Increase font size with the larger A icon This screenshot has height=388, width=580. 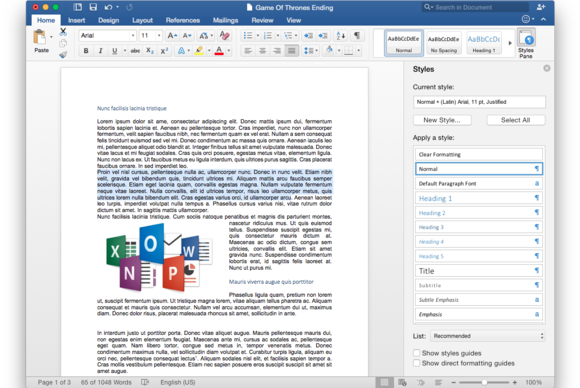tap(172, 36)
